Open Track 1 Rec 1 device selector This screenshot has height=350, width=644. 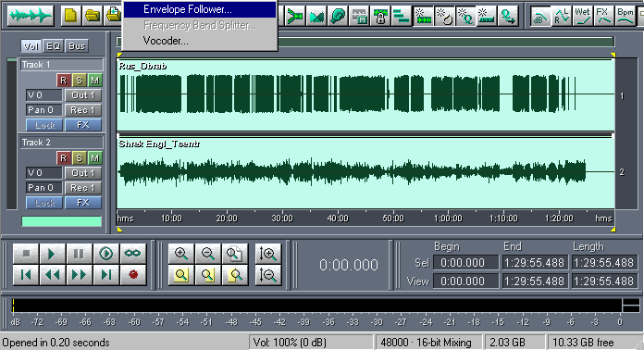point(83,110)
